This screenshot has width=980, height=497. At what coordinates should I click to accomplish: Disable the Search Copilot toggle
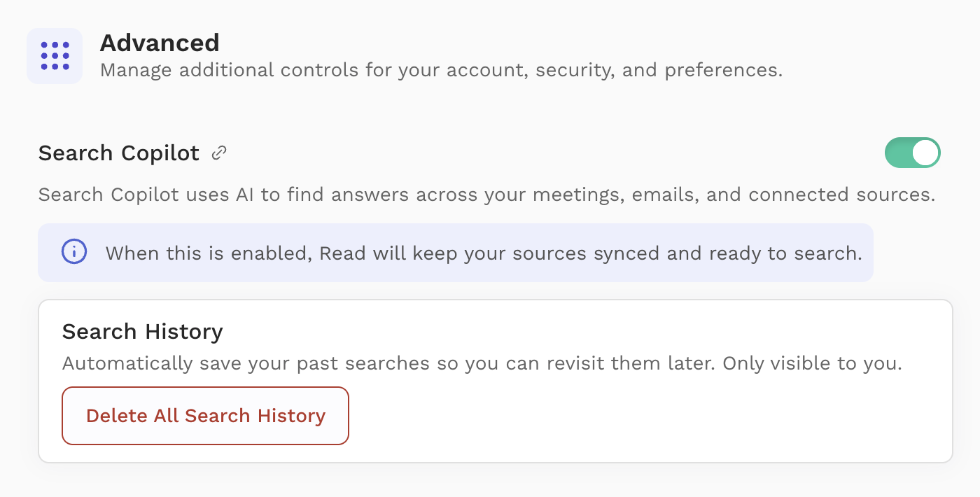[913, 153]
